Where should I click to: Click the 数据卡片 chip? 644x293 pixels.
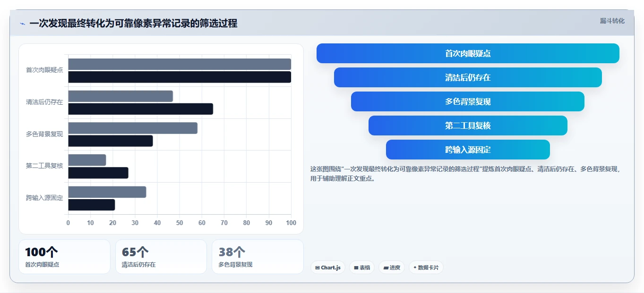[x=426, y=268]
